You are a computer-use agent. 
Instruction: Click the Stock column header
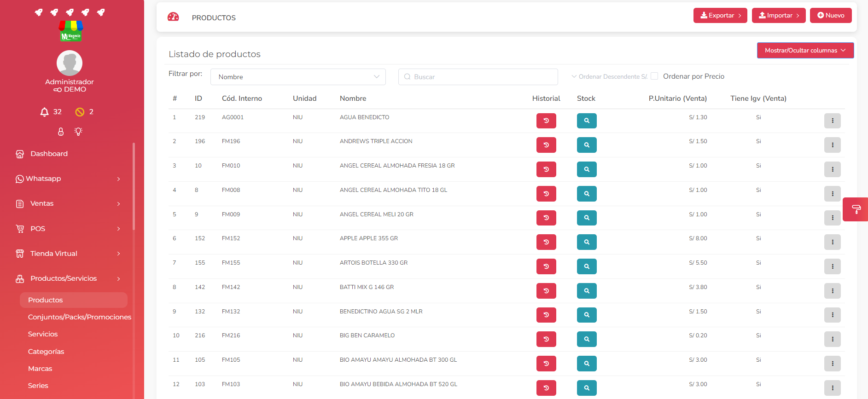click(586, 98)
